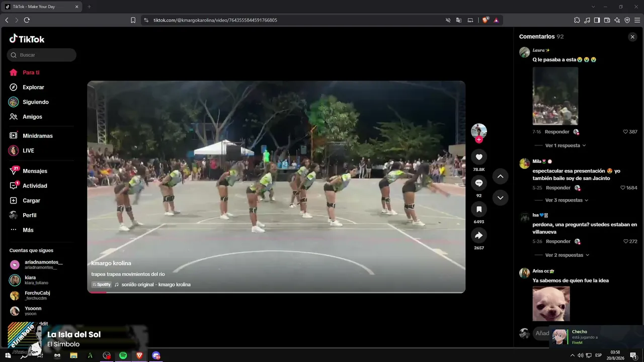Save video with the bookmark icon
This screenshot has height=362, width=644.
pos(478,209)
